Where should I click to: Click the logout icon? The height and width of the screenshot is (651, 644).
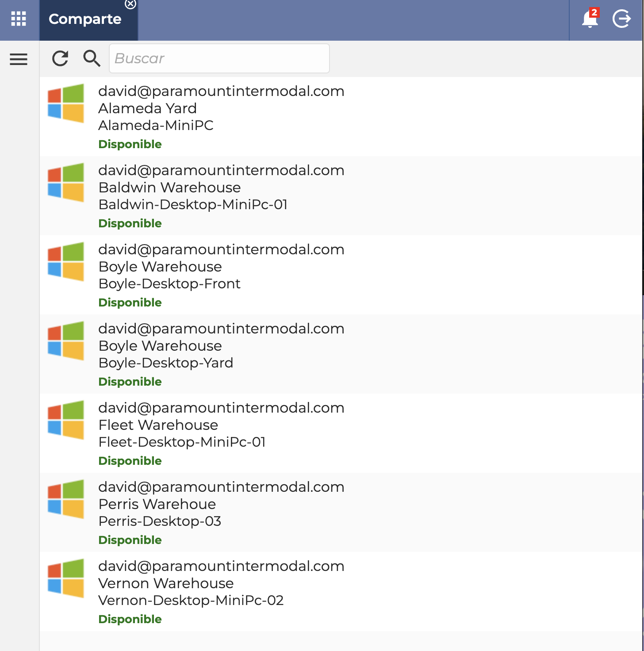[x=621, y=19]
